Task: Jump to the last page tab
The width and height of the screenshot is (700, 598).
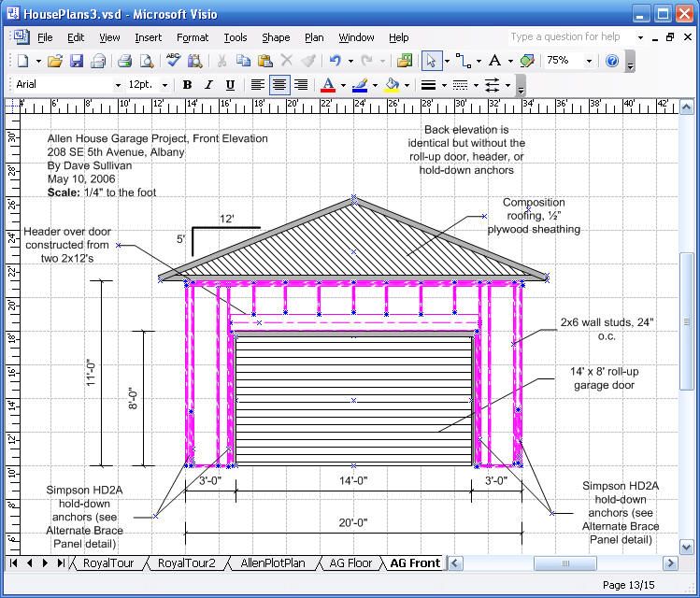Action: pyautogui.click(x=61, y=563)
